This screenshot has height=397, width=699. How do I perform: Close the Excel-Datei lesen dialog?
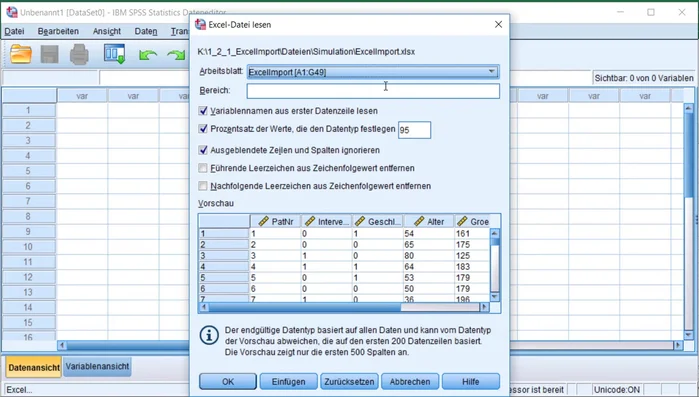498,25
